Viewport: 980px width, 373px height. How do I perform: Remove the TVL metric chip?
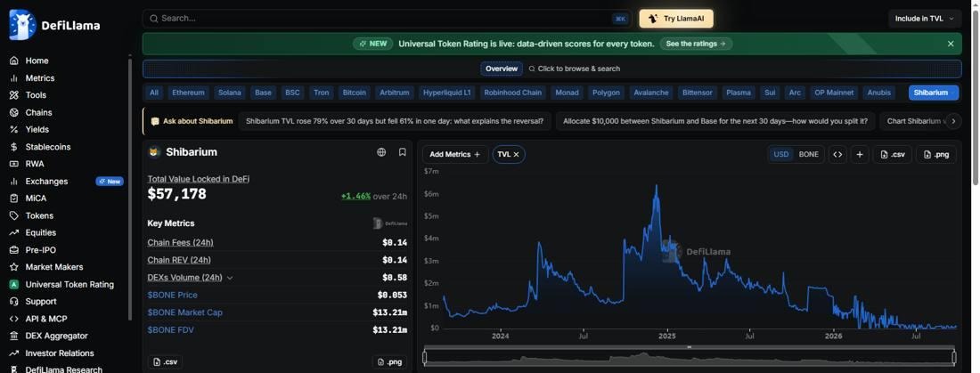click(516, 154)
